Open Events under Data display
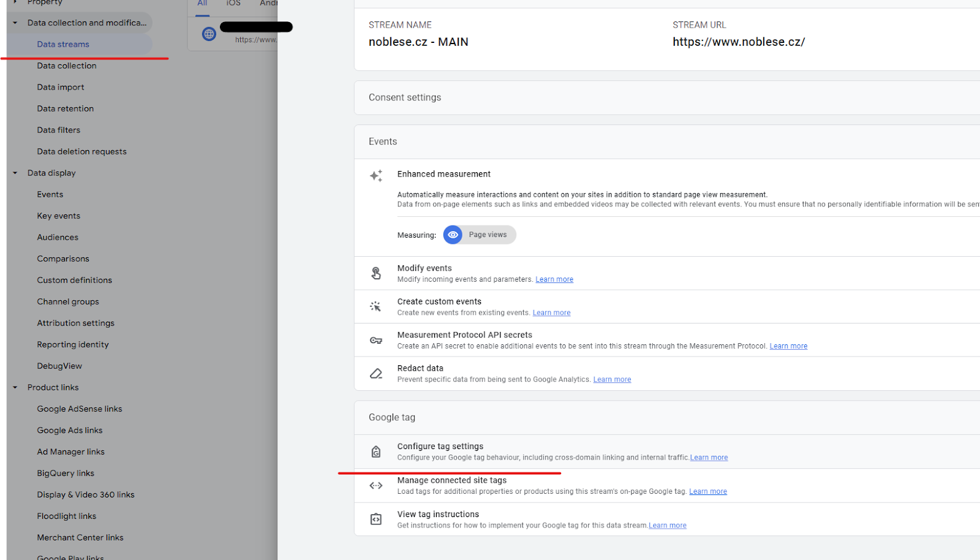This screenshot has width=980, height=560. point(50,194)
